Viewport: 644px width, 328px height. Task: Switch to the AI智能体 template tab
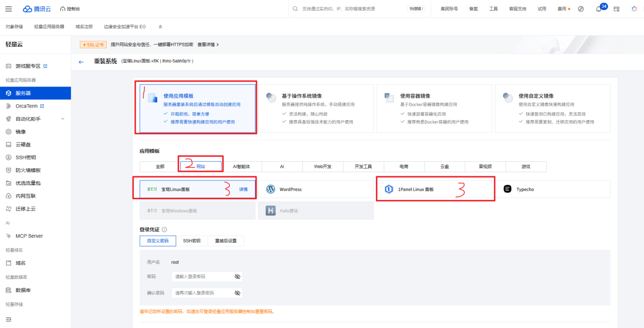click(x=241, y=166)
